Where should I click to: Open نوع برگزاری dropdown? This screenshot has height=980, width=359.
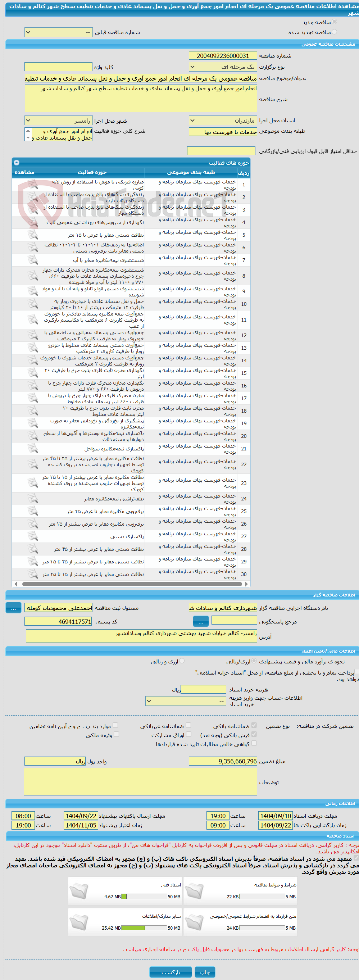tap(223, 67)
